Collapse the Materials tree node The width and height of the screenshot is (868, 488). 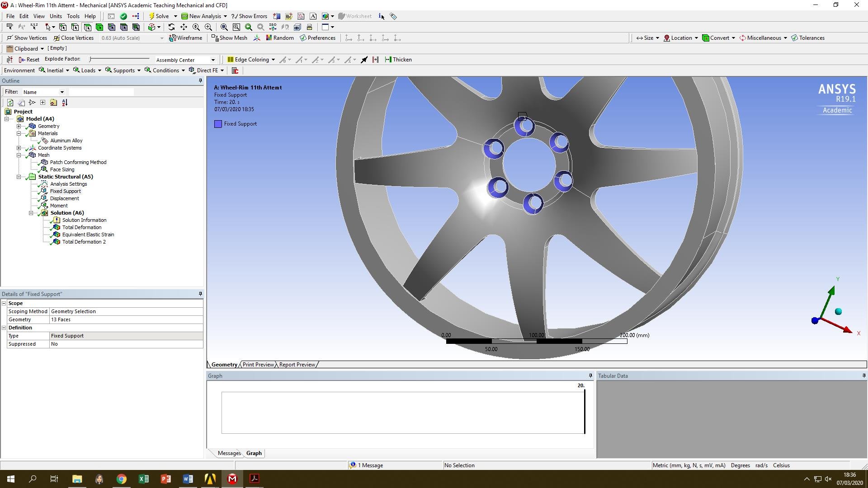(19, 134)
